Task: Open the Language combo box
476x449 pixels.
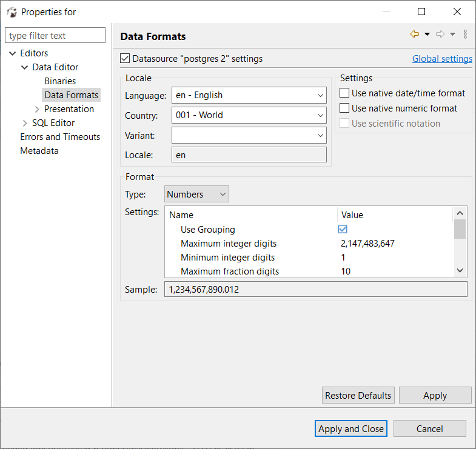Action: (249, 95)
